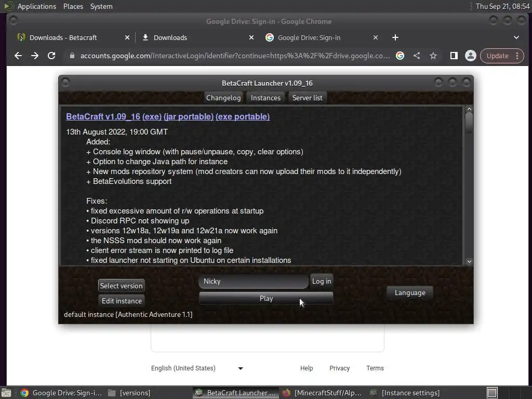Click the Play button
This screenshot has height=399, width=532.
pyautogui.click(x=266, y=298)
